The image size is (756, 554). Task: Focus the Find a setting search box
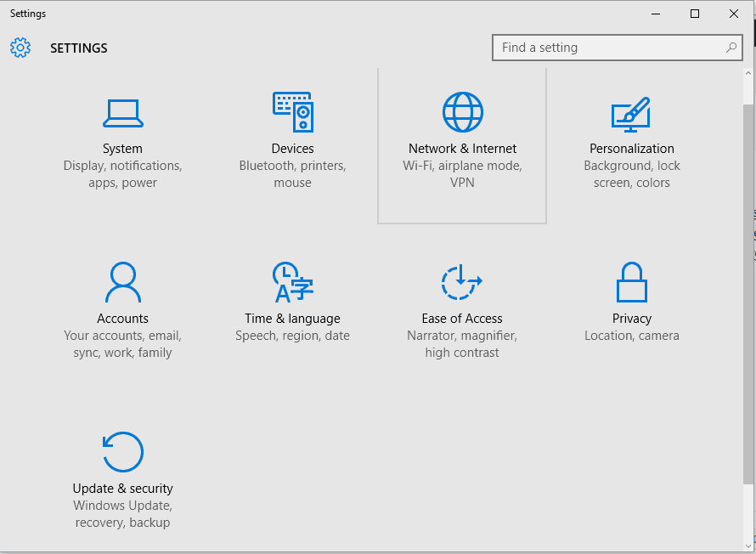tap(607, 48)
